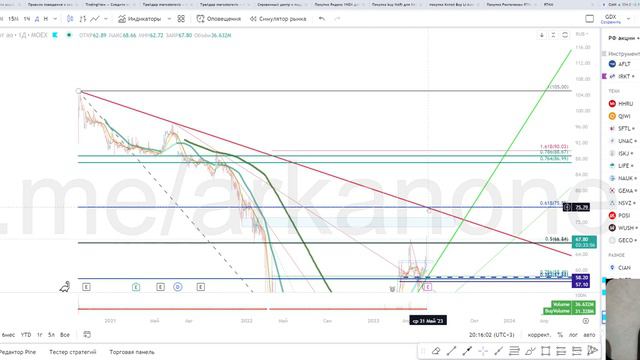Undo last chart action arrow
640x360 pixels.
[x=322, y=19]
